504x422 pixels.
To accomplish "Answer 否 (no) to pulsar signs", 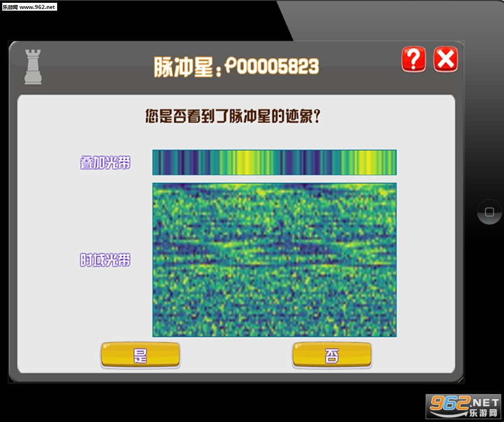I will [332, 355].
